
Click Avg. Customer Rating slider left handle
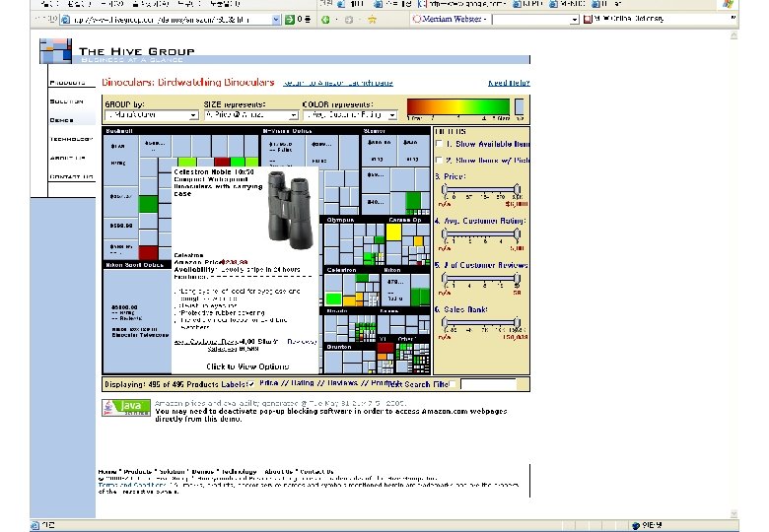[x=445, y=234]
